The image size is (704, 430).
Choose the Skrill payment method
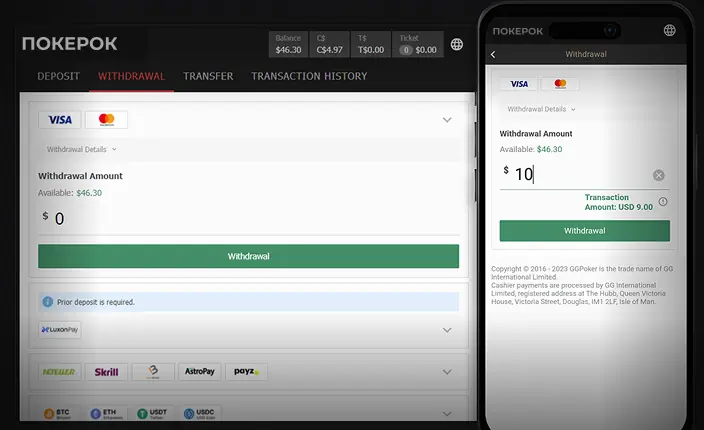tap(106, 372)
